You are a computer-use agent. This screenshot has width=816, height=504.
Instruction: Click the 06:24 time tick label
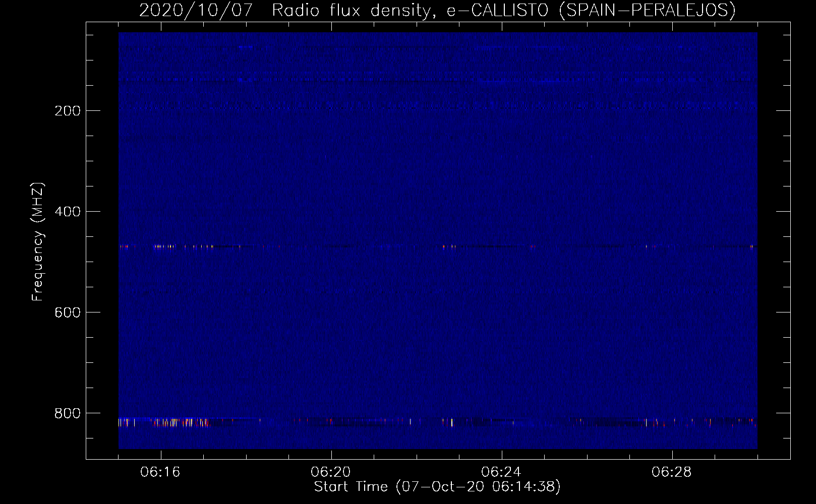pos(501,472)
